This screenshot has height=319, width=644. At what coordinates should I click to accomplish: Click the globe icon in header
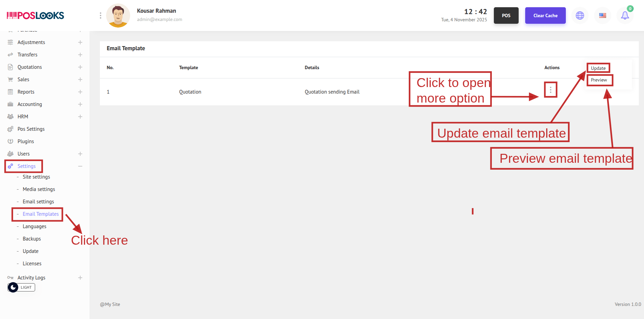coord(580,15)
